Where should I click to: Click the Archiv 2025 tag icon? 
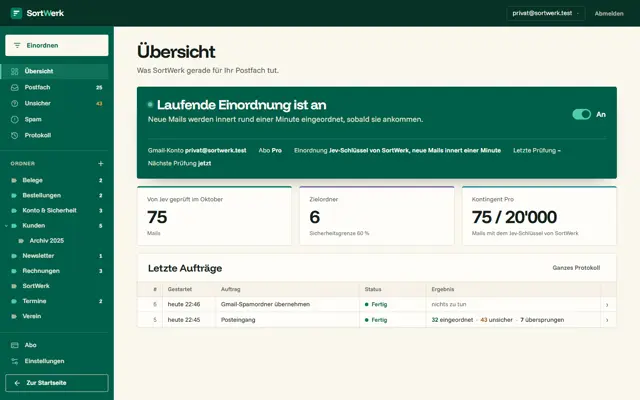(21, 241)
